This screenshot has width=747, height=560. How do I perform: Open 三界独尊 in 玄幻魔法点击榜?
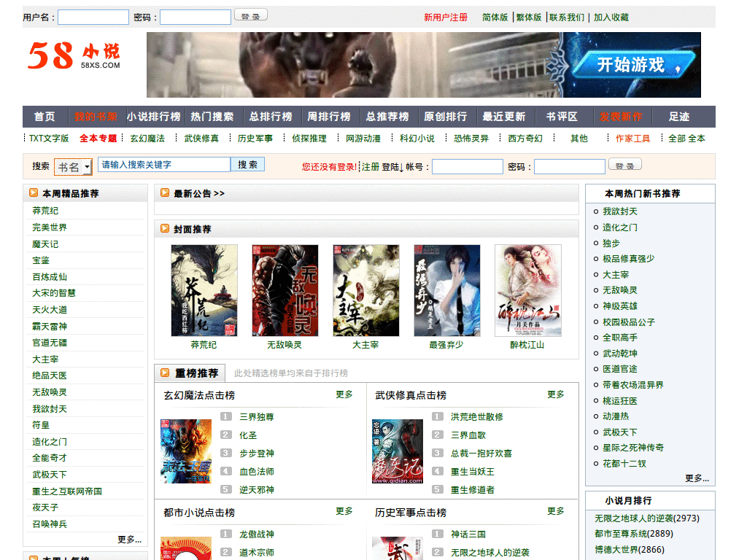[257, 417]
